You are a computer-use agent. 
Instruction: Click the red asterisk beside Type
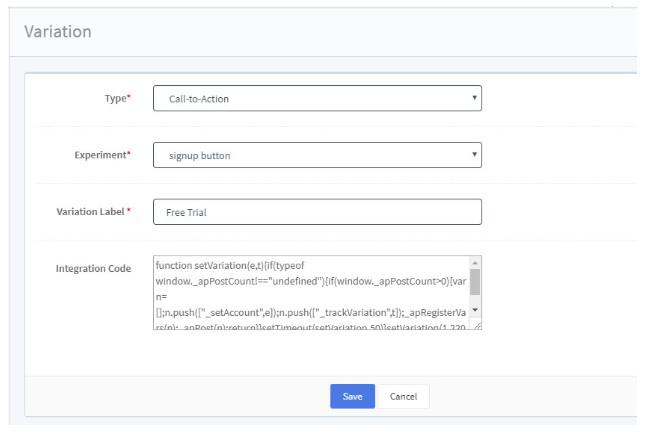[x=128, y=98]
